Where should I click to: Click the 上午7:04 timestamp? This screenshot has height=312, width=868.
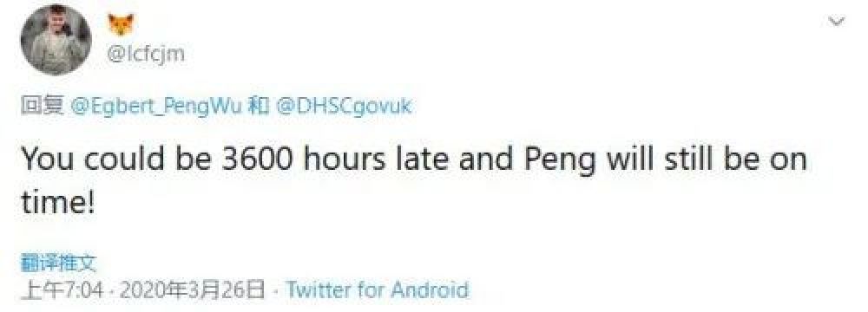62,289
